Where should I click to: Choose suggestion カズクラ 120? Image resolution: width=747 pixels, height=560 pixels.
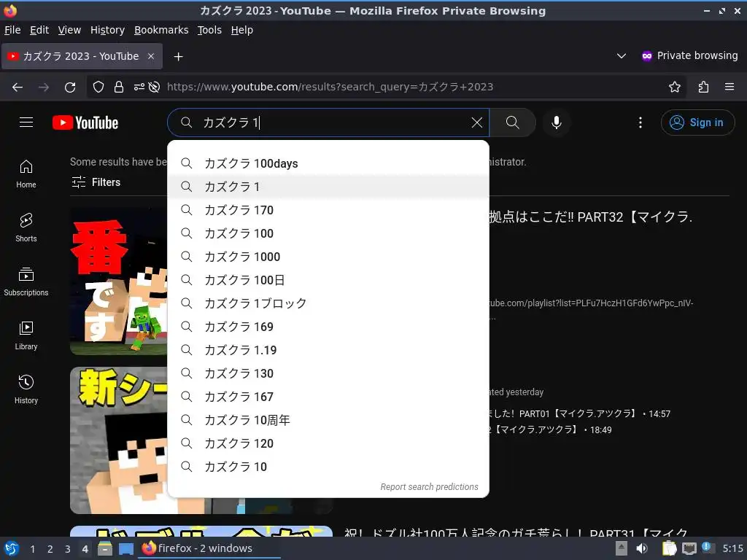click(x=328, y=443)
